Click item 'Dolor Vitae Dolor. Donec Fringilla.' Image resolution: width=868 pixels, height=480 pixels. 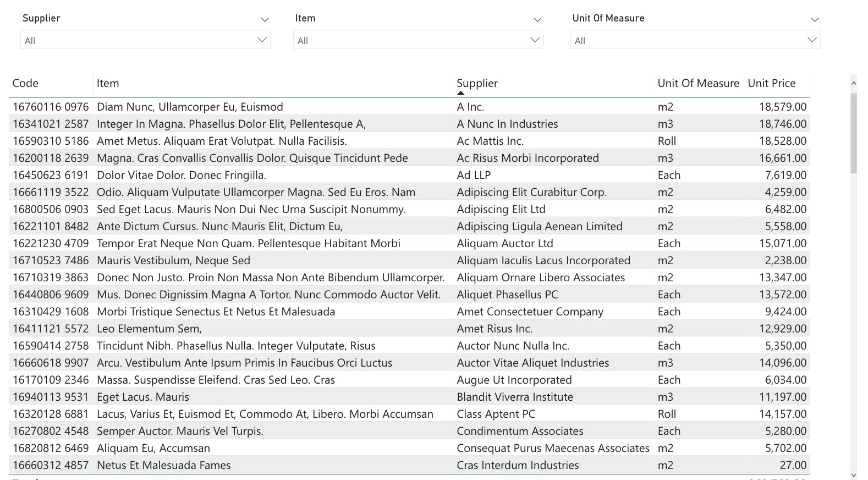tap(182, 175)
